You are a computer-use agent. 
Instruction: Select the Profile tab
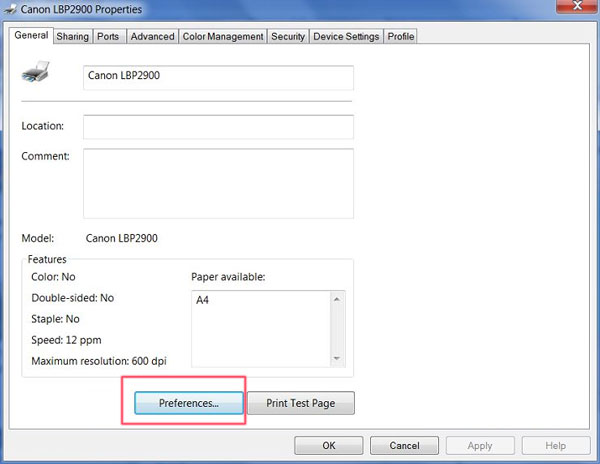coord(401,37)
